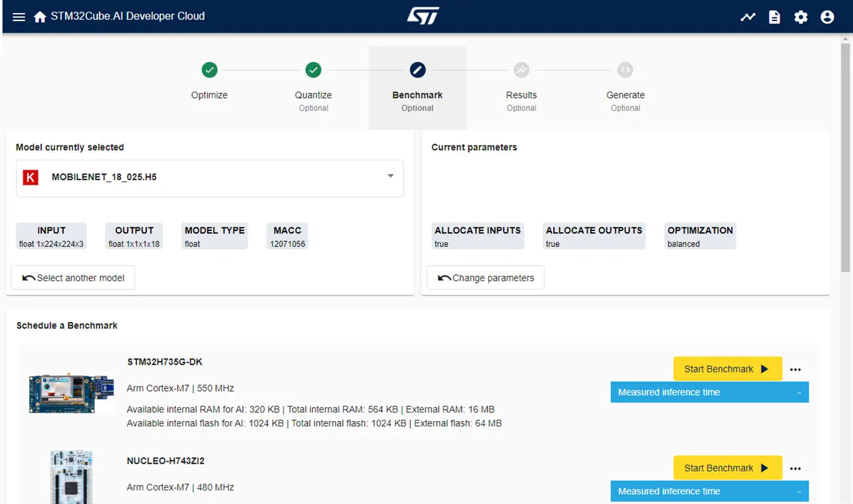This screenshot has height=504, width=853.
Task: Switch to the Optimize step
Action: point(209,95)
